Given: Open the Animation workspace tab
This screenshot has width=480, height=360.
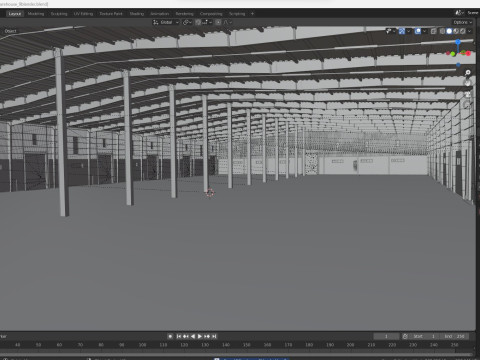Looking at the screenshot, I should (x=160, y=14).
